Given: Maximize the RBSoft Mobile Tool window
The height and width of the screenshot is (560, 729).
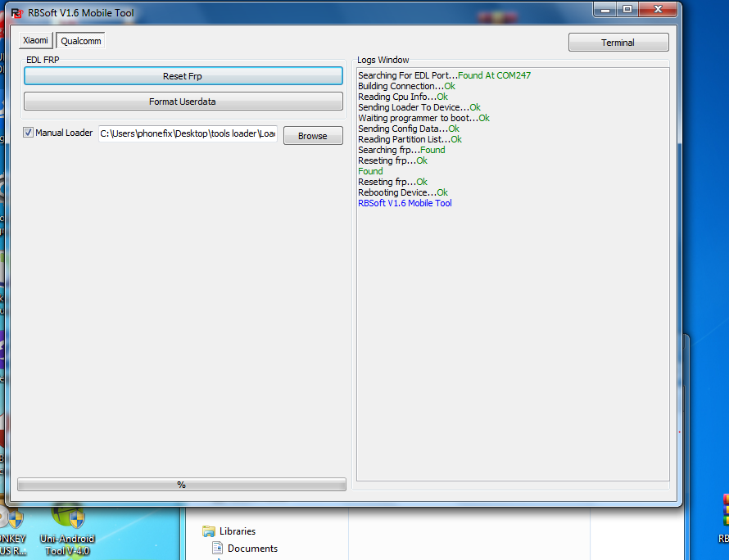Looking at the screenshot, I should click(x=627, y=9).
